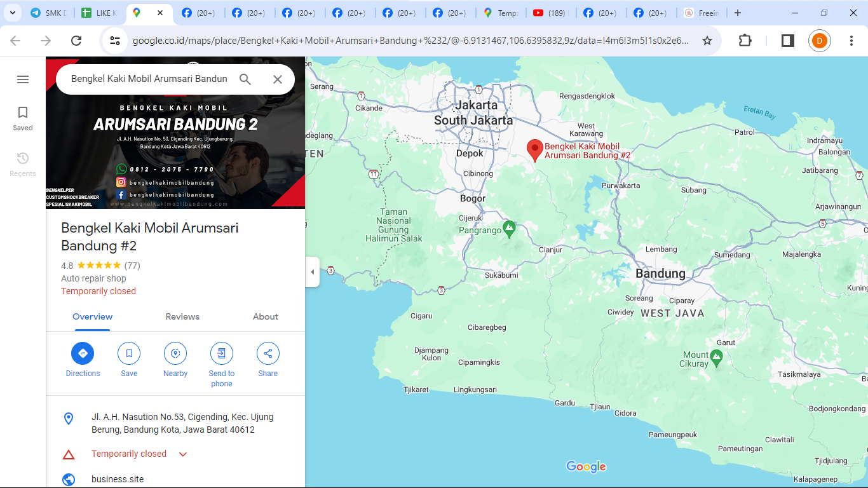Reload the page in Chrome
The height and width of the screenshot is (488, 868).
pos(76,41)
